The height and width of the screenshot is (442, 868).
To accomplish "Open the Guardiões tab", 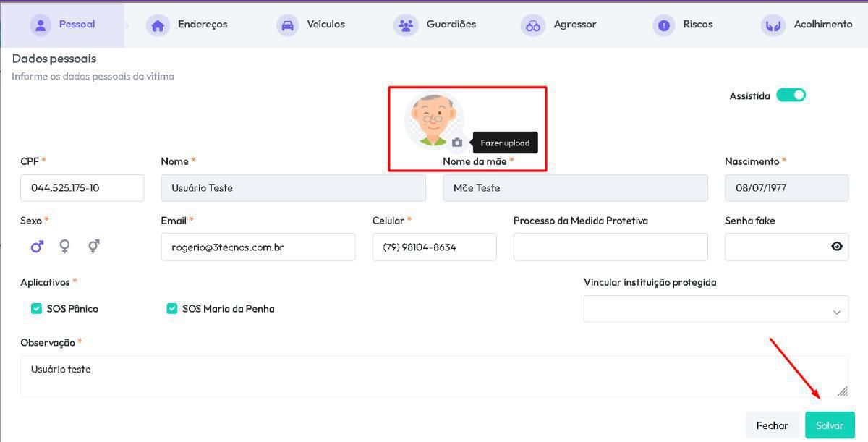I will (435, 25).
